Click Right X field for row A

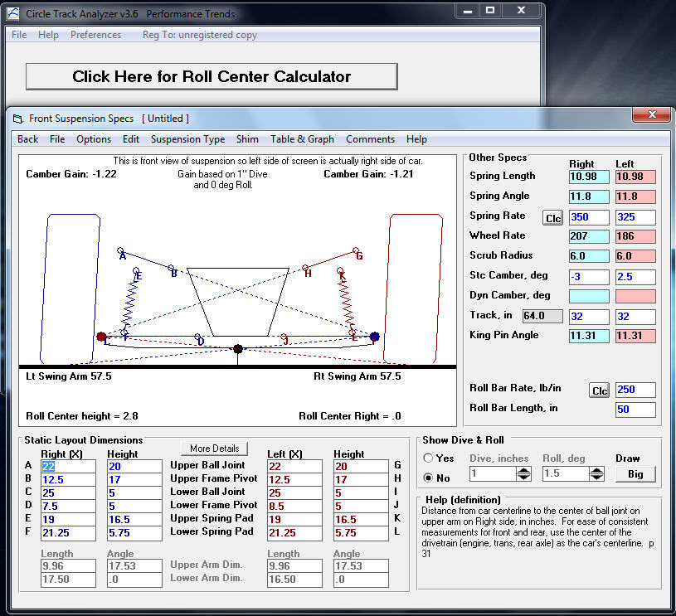coord(68,467)
